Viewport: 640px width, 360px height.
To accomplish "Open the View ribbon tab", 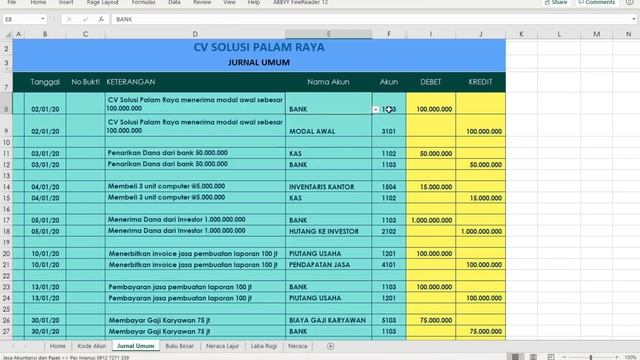I will (x=229, y=2).
